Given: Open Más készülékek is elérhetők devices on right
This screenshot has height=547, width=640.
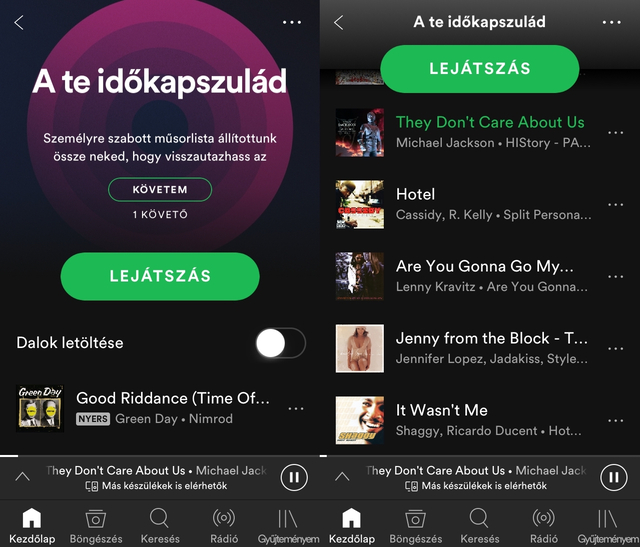Looking at the screenshot, I should tap(476, 486).
